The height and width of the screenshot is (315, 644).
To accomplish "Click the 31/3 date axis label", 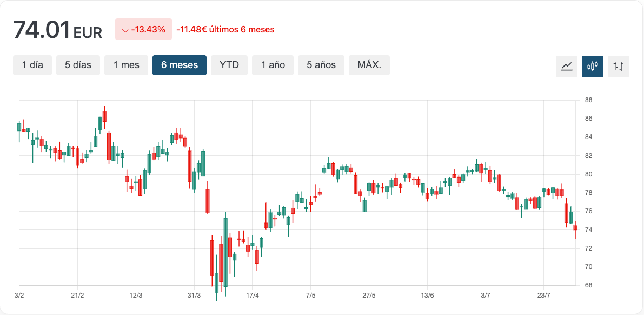I will click(194, 296).
